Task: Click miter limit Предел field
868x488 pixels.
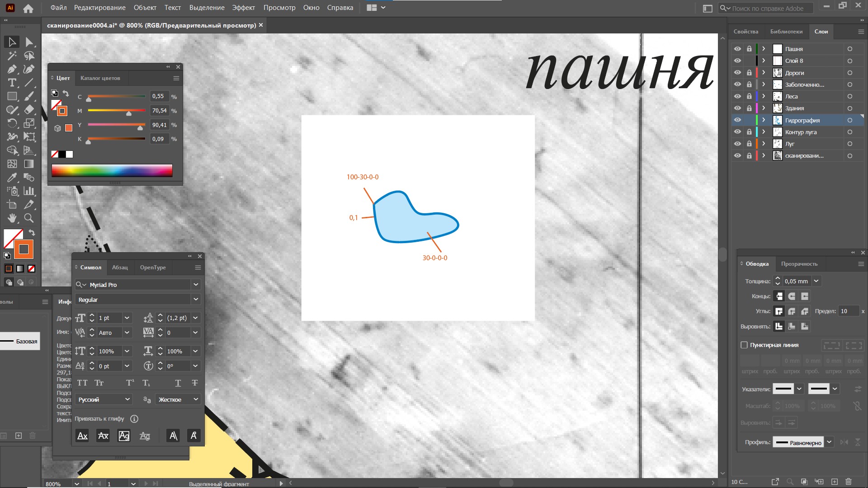Action: (848, 311)
